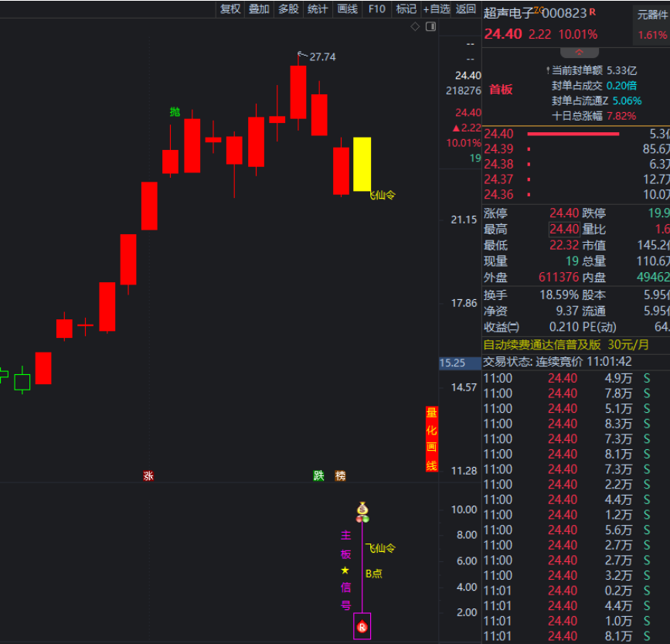Screen dimensions: 670x644
Task: Click the red R badge beside 000823
Action: [x=592, y=12]
